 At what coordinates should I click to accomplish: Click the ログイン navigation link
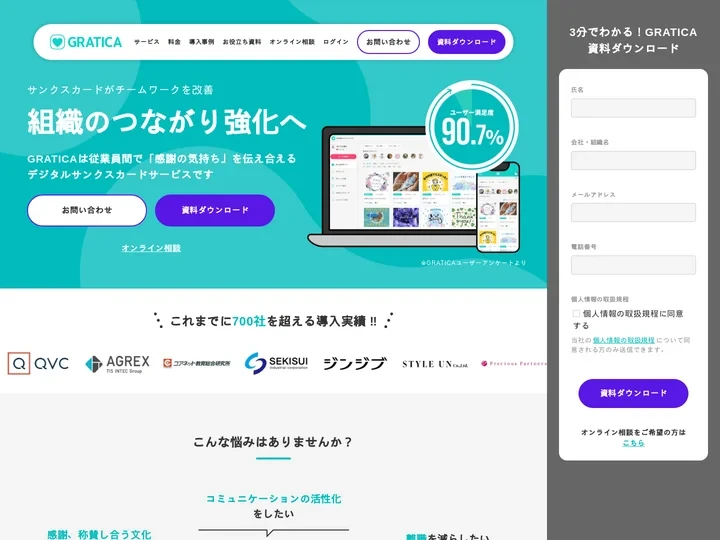[x=336, y=42]
